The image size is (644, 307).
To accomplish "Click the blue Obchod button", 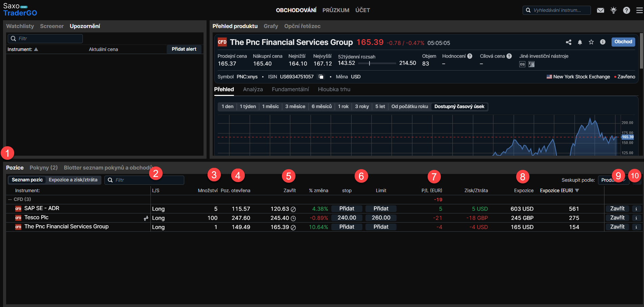I will 623,42.
